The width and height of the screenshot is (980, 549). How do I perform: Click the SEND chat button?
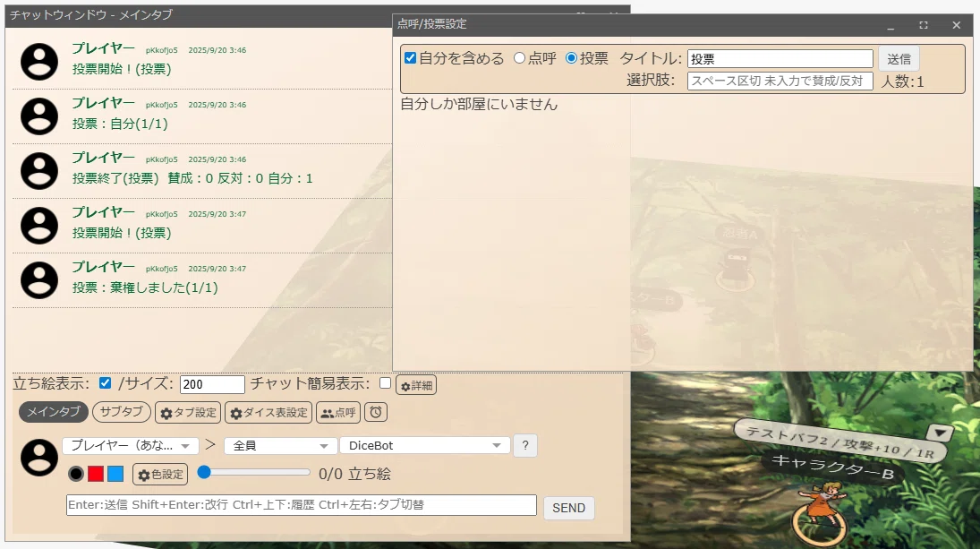(x=568, y=508)
